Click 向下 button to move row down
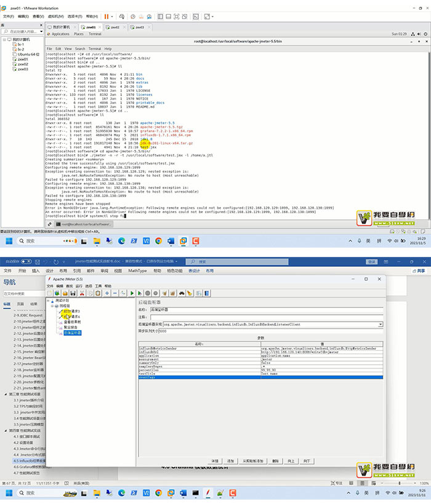The width and height of the screenshot is (431, 504). [307, 461]
